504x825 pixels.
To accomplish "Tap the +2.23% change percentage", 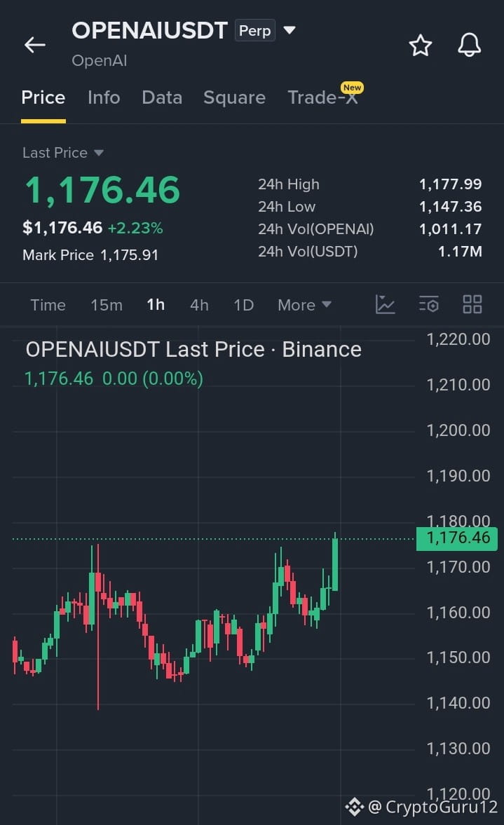I will click(x=135, y=229).
